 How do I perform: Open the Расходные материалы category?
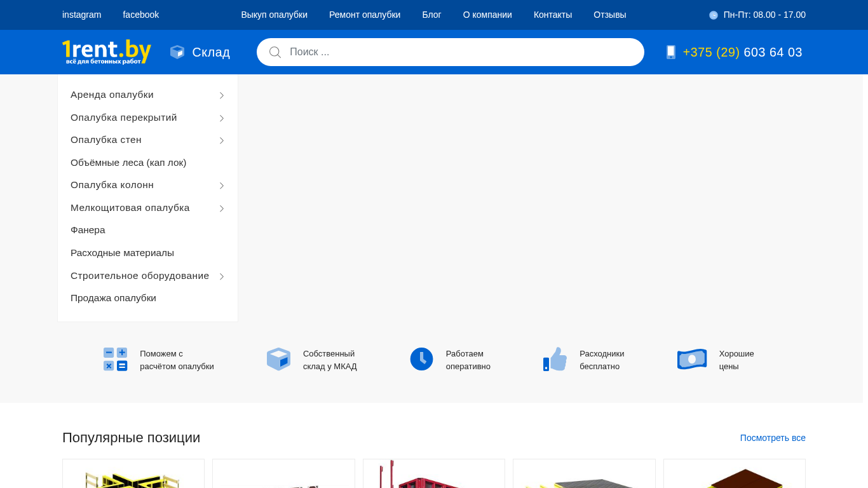[122, 253]
